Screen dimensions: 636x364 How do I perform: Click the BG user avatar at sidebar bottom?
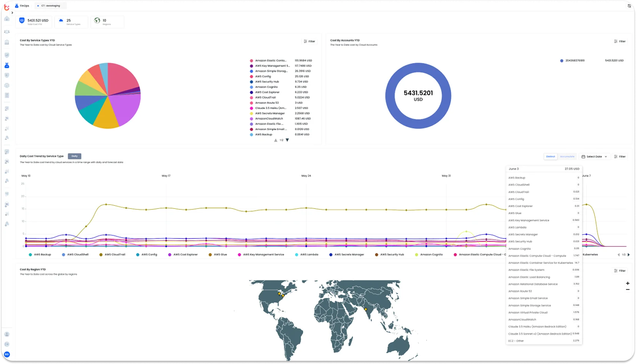(x=7, y=354)
